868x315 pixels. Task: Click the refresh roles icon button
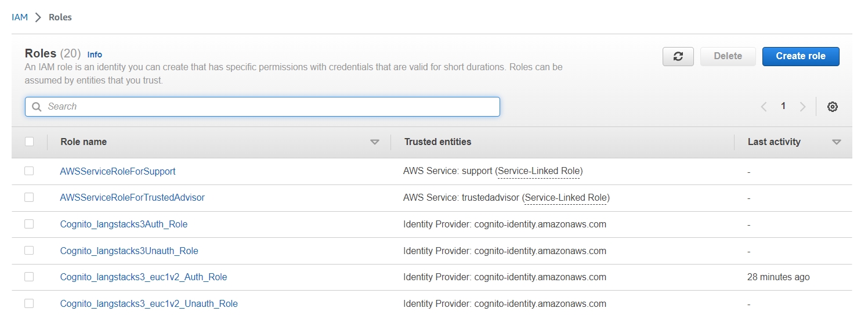(x=678, y=56)
